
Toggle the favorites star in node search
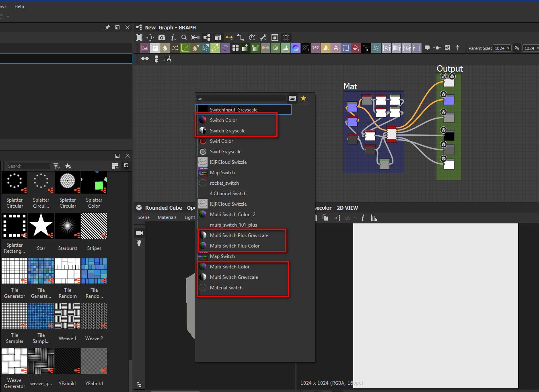tap(303, 98)
